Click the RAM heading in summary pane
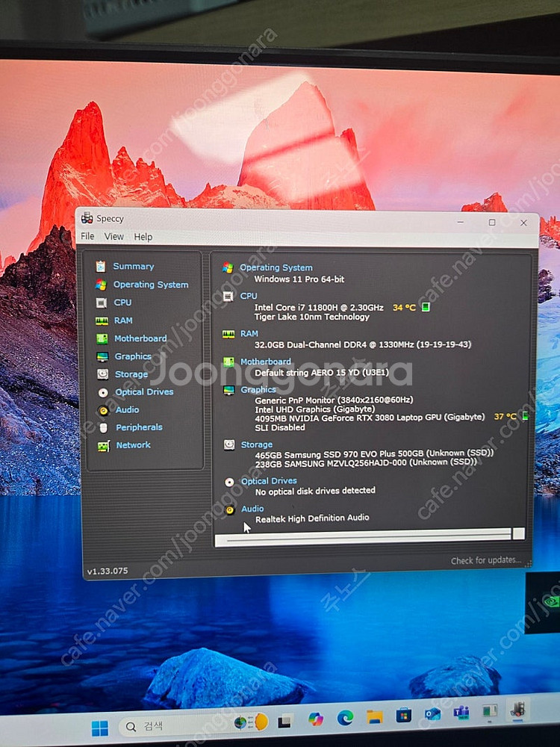560x747 pixels. point(249,333)
